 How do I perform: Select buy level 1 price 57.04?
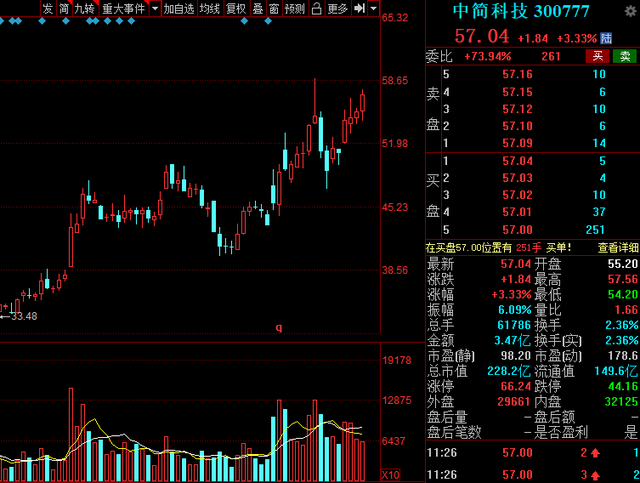point(517,161)
